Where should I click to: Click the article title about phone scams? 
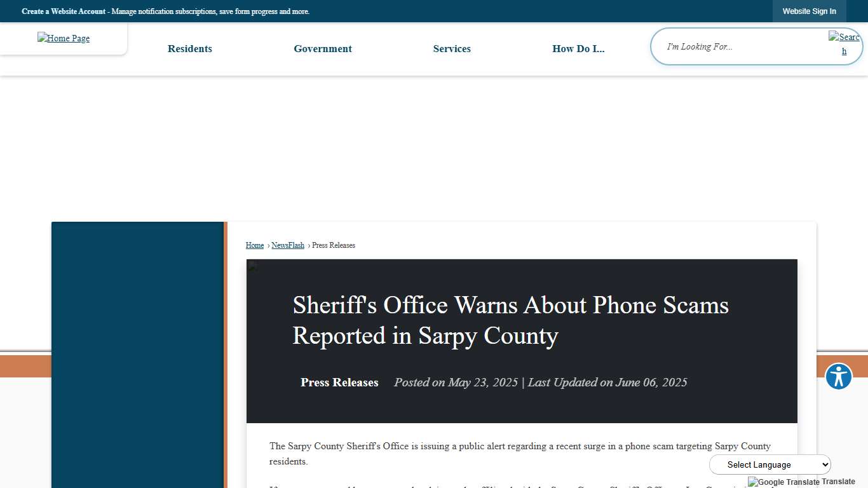[510, 320]
